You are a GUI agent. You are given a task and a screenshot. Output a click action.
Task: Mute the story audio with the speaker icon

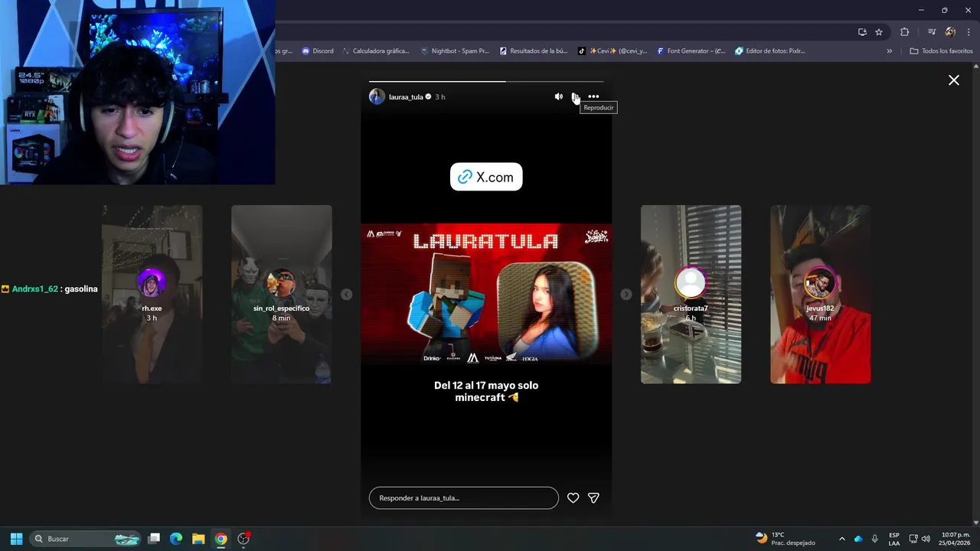click(x=558, y=96)
